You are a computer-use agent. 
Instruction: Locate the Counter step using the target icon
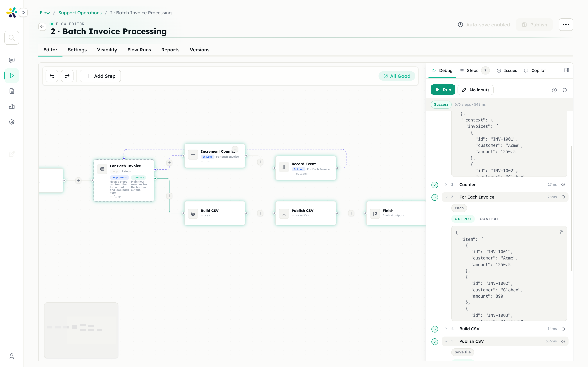point(563,184)
